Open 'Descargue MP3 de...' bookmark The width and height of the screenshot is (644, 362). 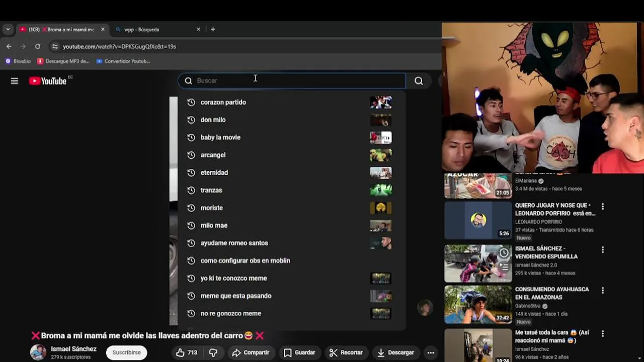[63, 61]
